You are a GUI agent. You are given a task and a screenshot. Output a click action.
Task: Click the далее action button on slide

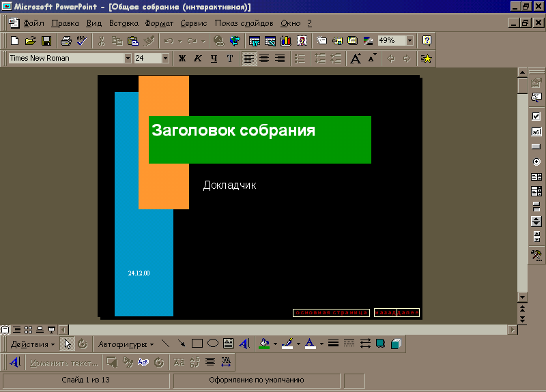click(x=408, y=313)
